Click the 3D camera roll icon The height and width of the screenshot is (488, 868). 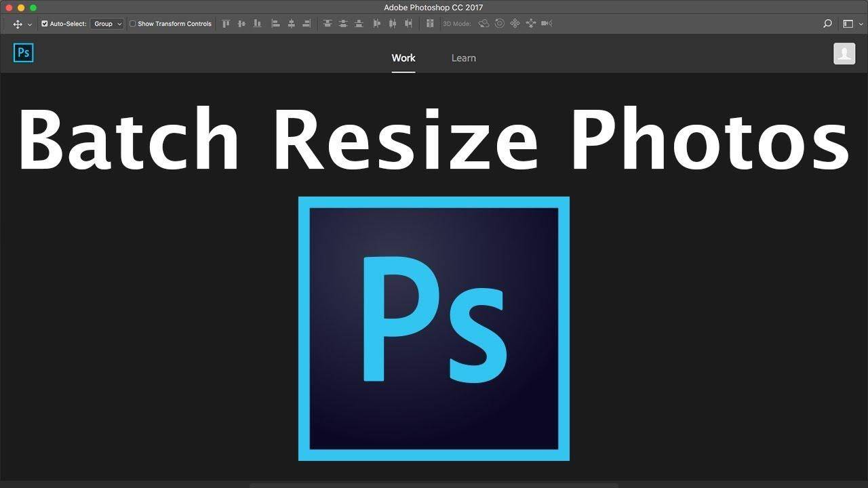pyautogui.click(x=499, y=23)
